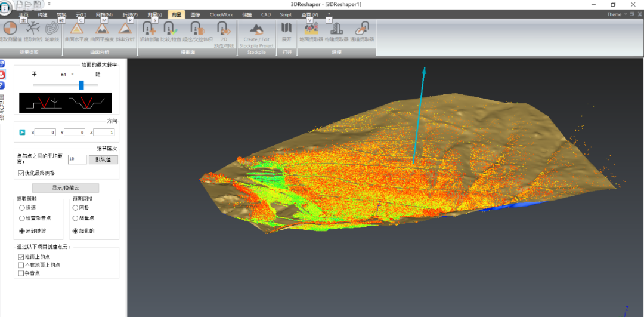Select the 快速 extraction strategy radio button

pos(22,208)
